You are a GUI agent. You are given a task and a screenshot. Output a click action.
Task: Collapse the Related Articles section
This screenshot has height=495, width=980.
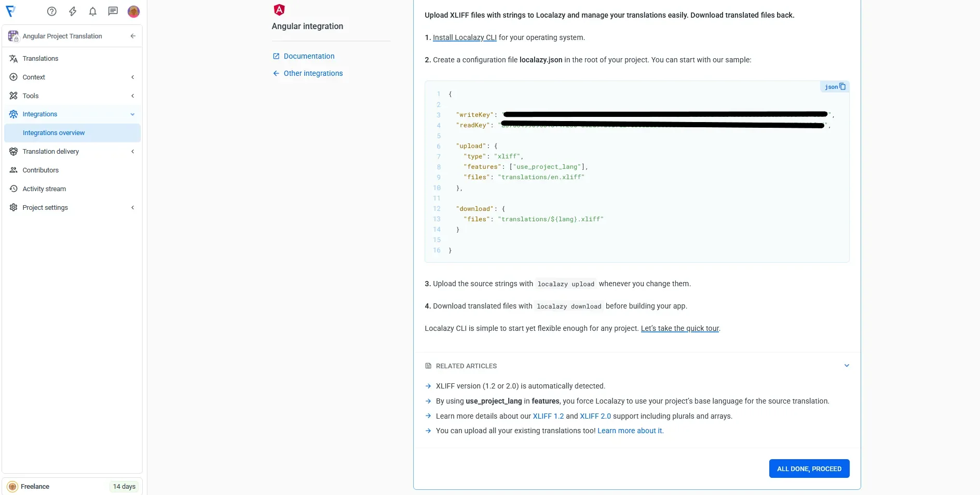(x=846, y=366)
